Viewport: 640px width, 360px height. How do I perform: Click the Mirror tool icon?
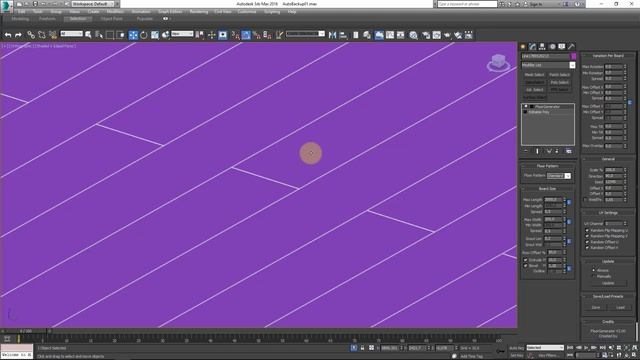tap(332, 35)
